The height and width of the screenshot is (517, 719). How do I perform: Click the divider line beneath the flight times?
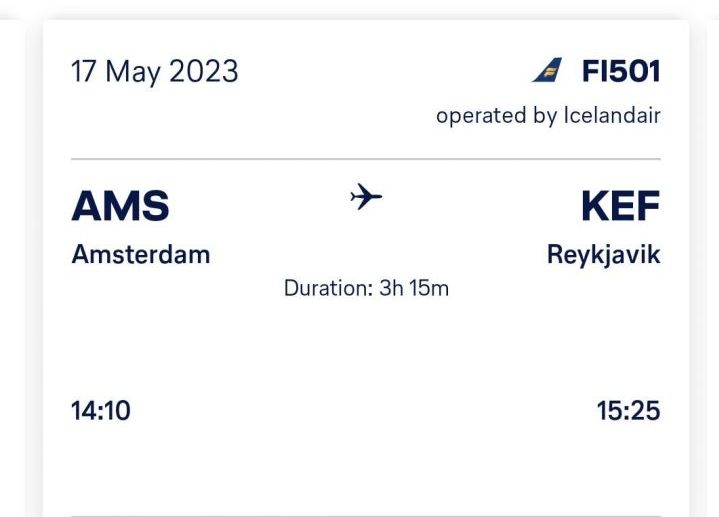point(366,515)
